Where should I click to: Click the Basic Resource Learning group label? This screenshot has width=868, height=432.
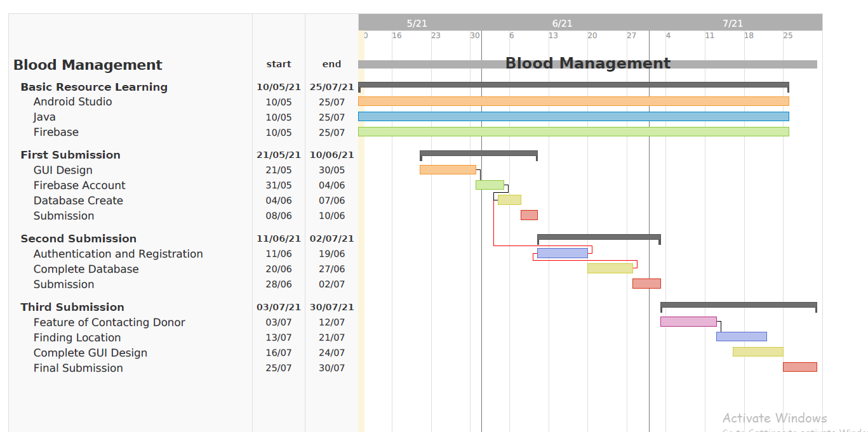click(x=94, y=87)
